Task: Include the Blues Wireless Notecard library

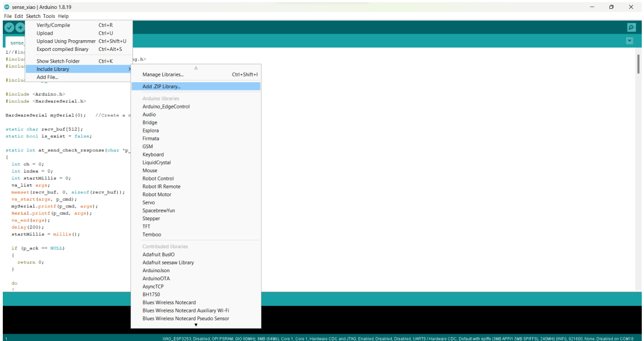Action: (196, 303)
